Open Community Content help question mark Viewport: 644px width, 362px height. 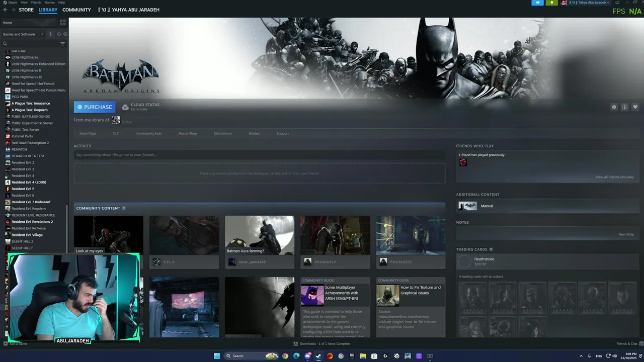tap(124, 208)
